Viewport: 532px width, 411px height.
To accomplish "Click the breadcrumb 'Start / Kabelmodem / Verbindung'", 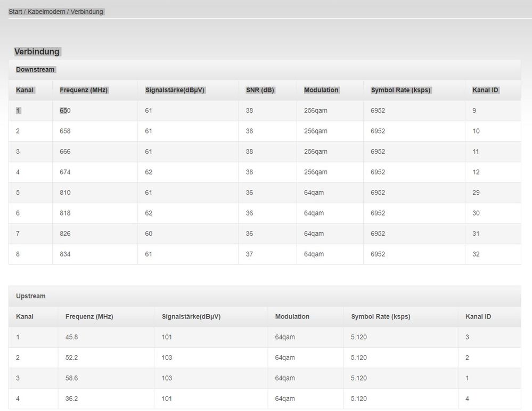I will (55, 12).
